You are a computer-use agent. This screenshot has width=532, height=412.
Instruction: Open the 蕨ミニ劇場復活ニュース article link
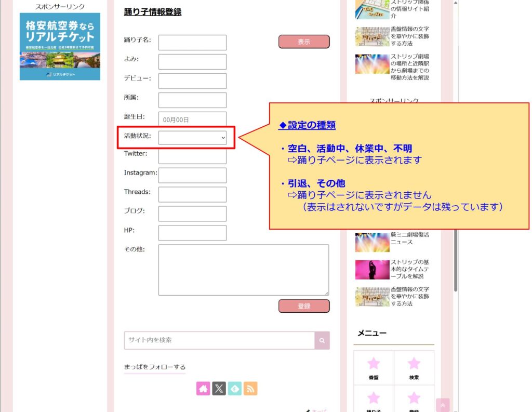410,238
